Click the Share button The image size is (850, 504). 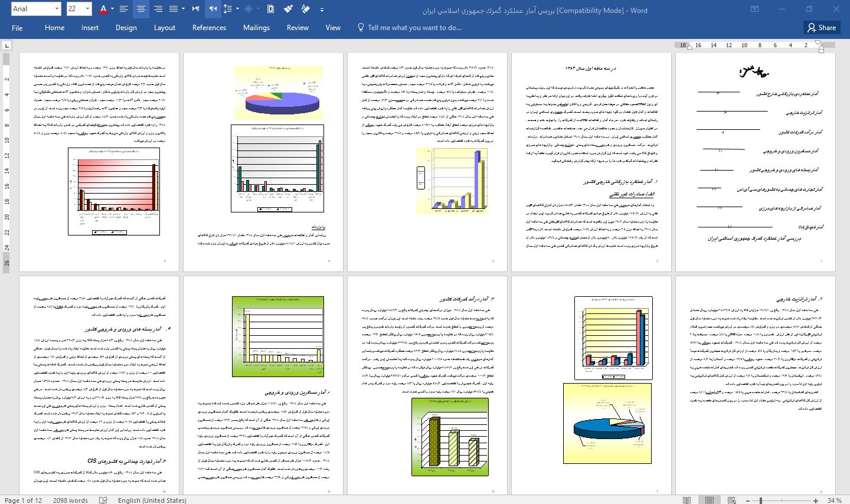(821, 28)
